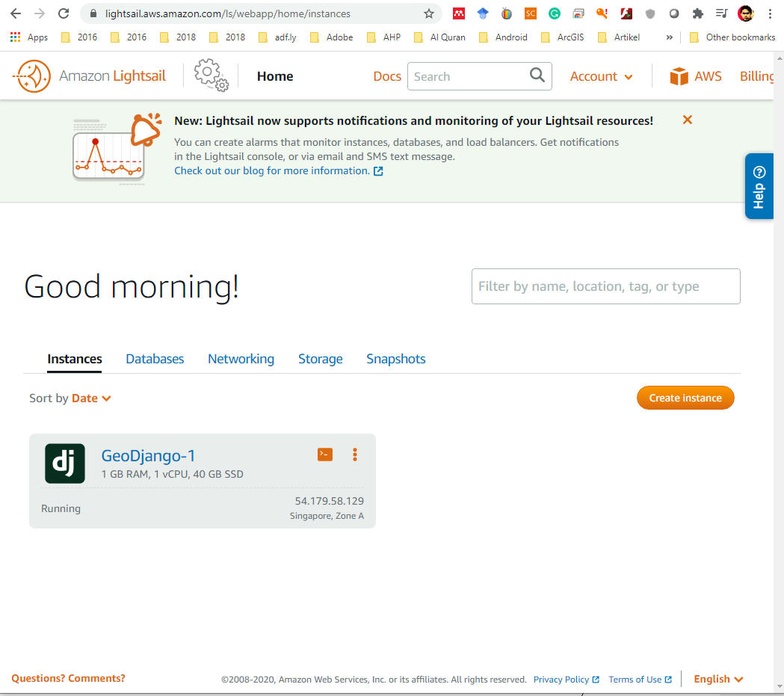Click the search magnifier icon
Screen dimensions: 784x696
pyautogui.click(x=537, y=76)
